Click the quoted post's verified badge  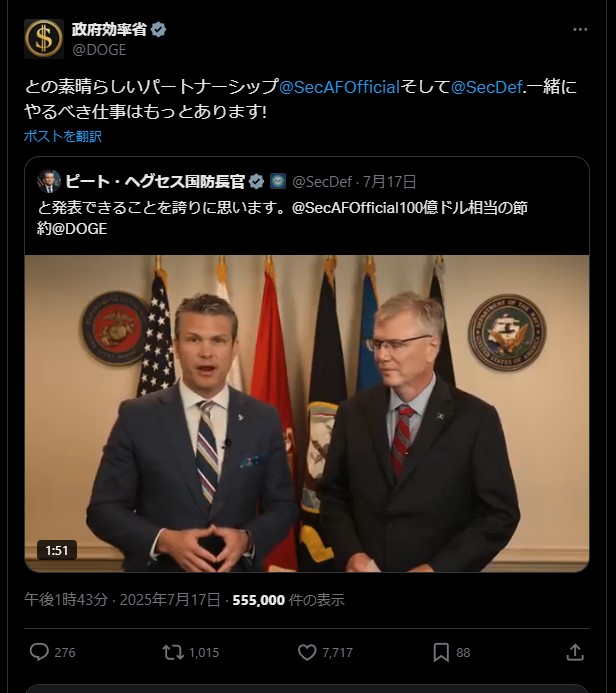pos(256,182)
